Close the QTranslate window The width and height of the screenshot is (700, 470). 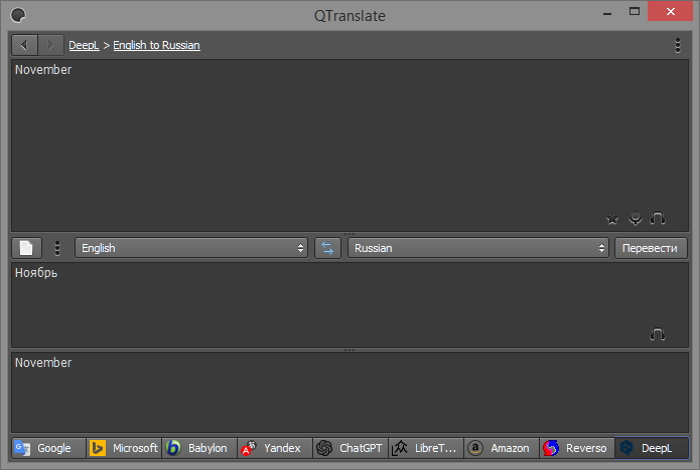coord(671,12)
